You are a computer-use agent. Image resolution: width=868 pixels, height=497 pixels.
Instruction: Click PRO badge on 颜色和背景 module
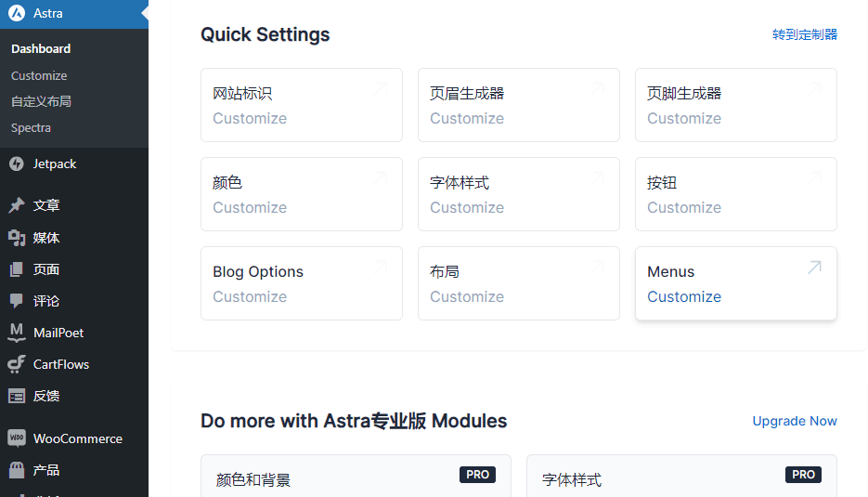477,475
